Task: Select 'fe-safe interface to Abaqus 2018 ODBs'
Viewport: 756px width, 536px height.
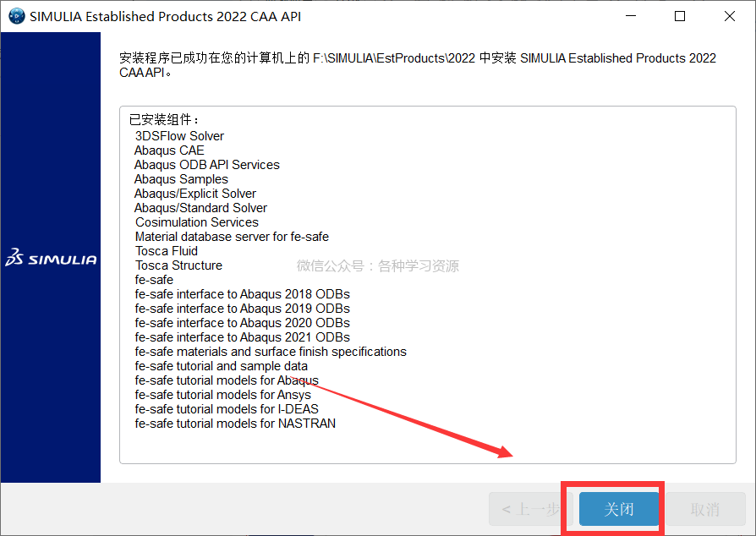Action: coord(243,294)
